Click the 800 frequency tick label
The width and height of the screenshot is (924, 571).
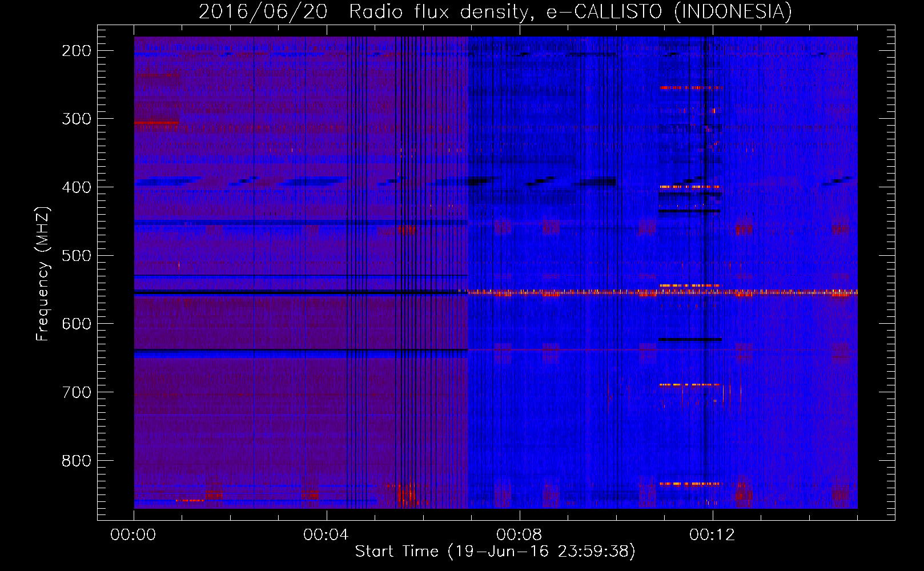(x=77, y=460)
